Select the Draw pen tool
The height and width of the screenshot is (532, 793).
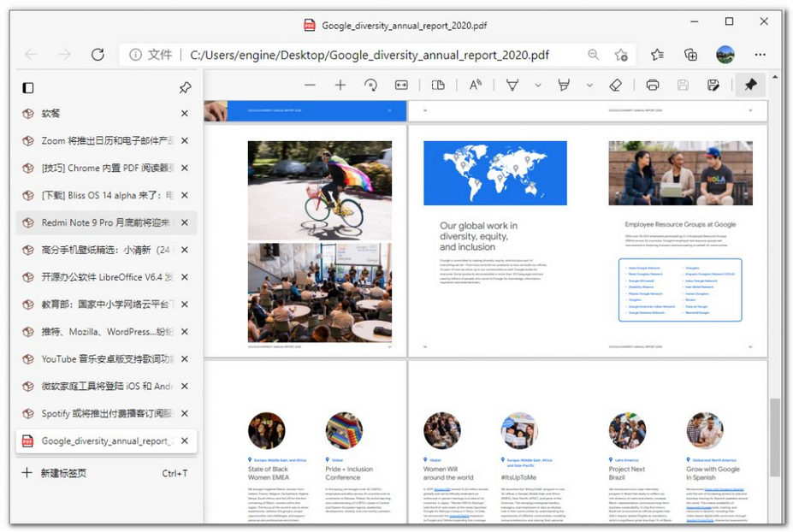512,85
